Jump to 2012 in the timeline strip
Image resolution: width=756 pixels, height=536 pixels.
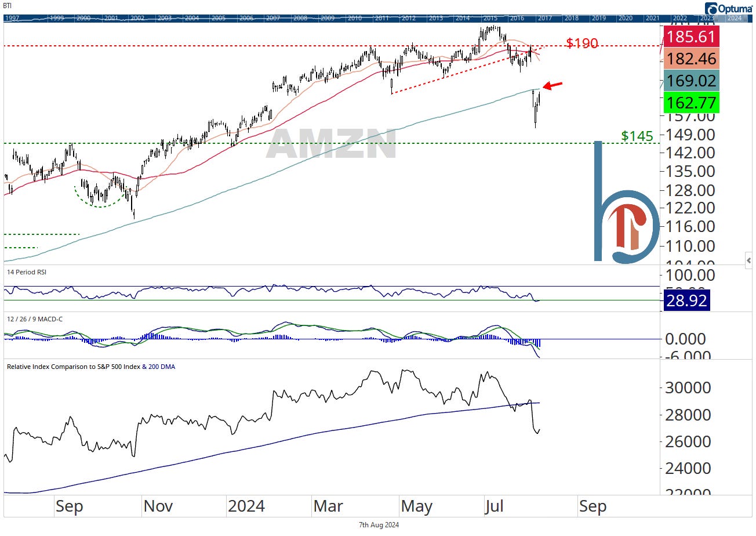click(x=408, y=18)
